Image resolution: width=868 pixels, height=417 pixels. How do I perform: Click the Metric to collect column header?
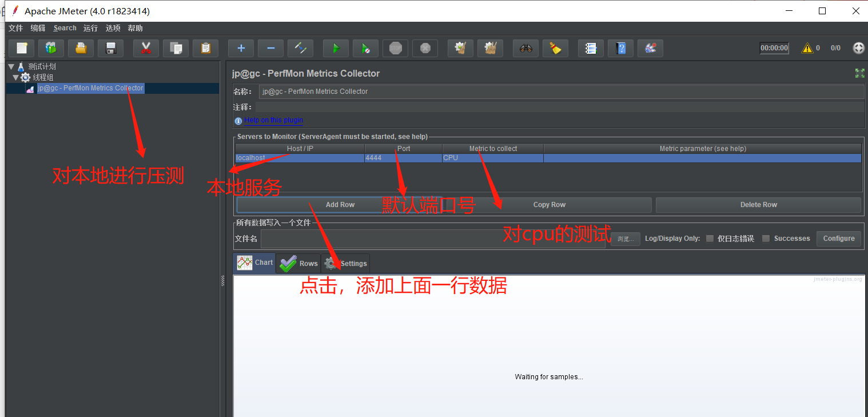coord(493,149)
